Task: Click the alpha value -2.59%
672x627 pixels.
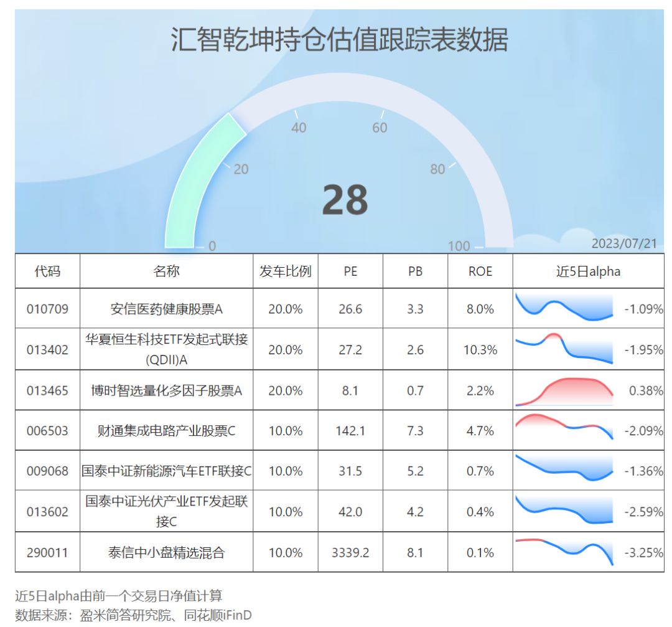Action: coord(644,512)
